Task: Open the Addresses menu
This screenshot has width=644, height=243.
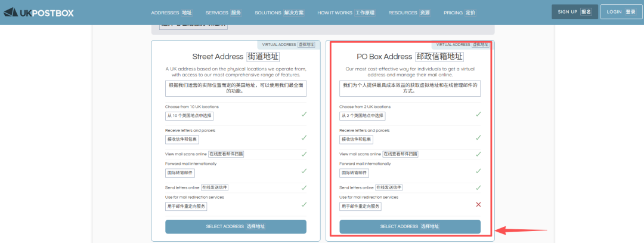Action: tap(171, 13)
